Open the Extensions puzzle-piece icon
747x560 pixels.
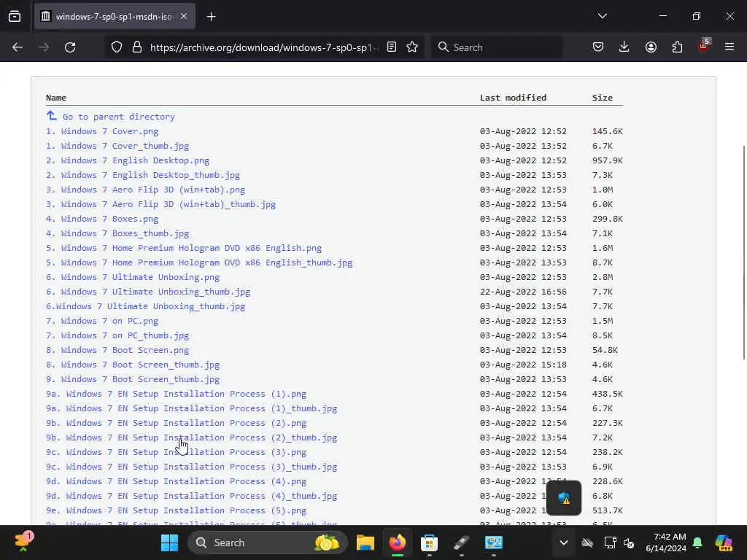(x=677, y=47)
